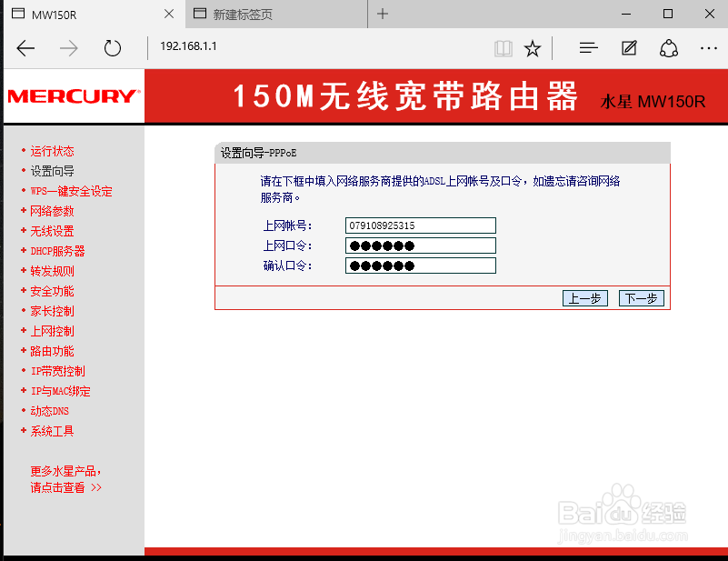
Task: Expand 路由功能 menu
Action: [52, 351]
